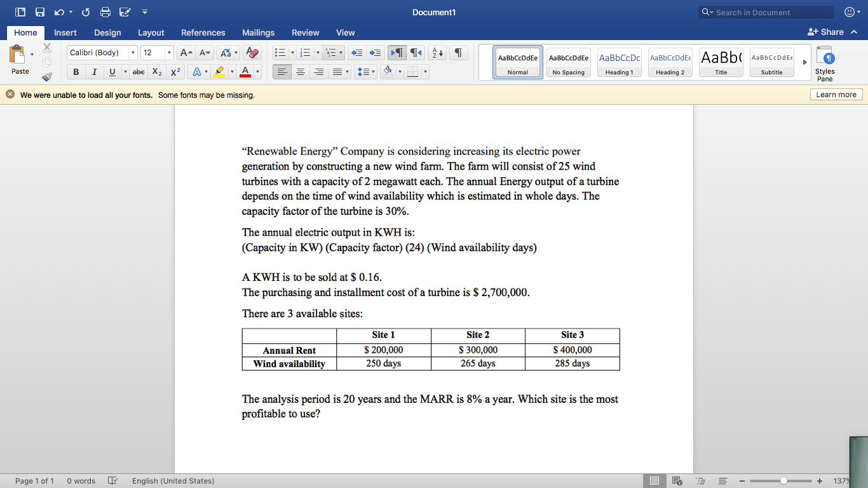Viewport: 868px width, 488px height.
Task: Click the Save icon
Action: click(x=40, y=11)
